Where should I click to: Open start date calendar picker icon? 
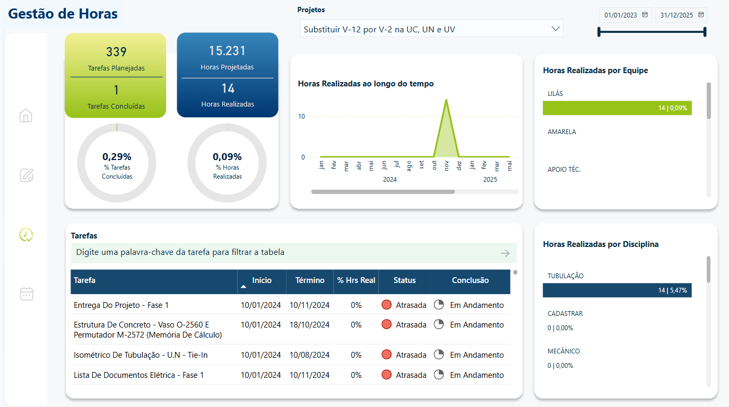coord(645,15)
